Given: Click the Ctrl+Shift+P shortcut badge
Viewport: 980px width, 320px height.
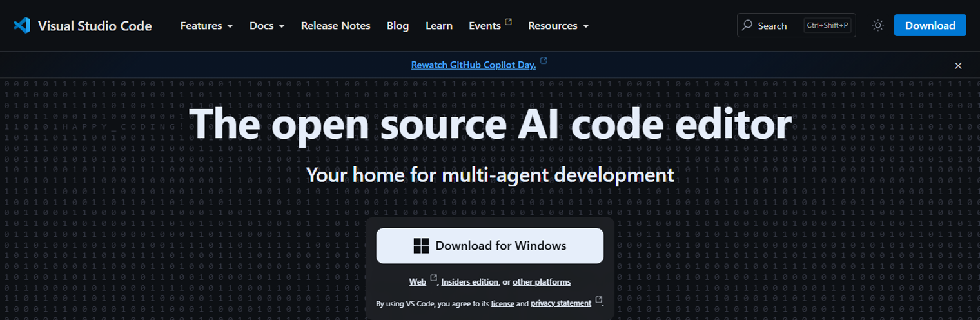Looking at the screenshot, I should (x=828, y=25).
